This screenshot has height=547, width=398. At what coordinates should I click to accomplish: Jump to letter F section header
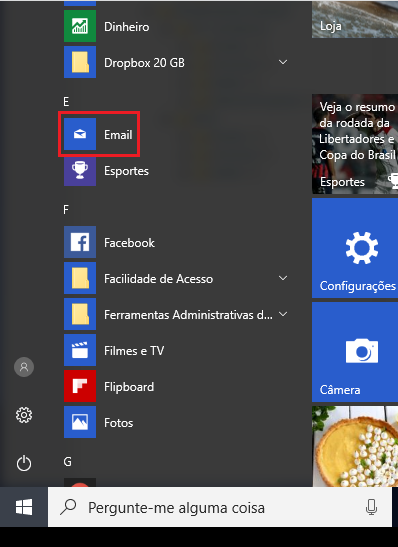[66, 210]
